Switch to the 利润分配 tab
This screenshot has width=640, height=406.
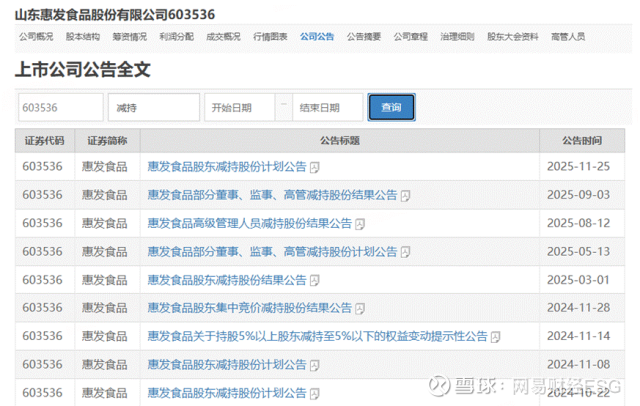(x=177, y=37)
